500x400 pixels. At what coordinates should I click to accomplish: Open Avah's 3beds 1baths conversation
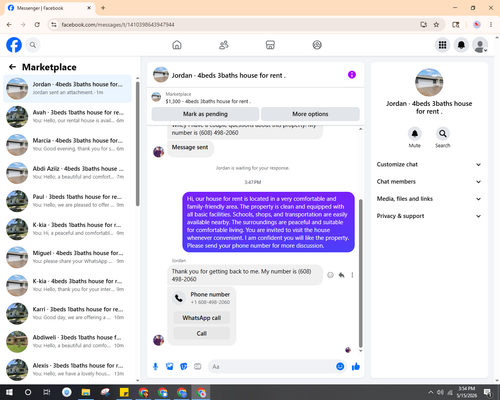coord(67,116)
